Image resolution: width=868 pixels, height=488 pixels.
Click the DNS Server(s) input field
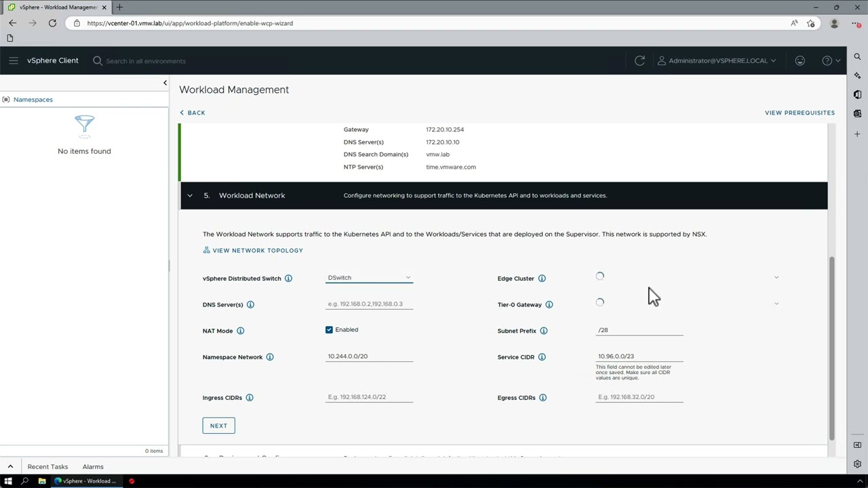coord(369,304)
